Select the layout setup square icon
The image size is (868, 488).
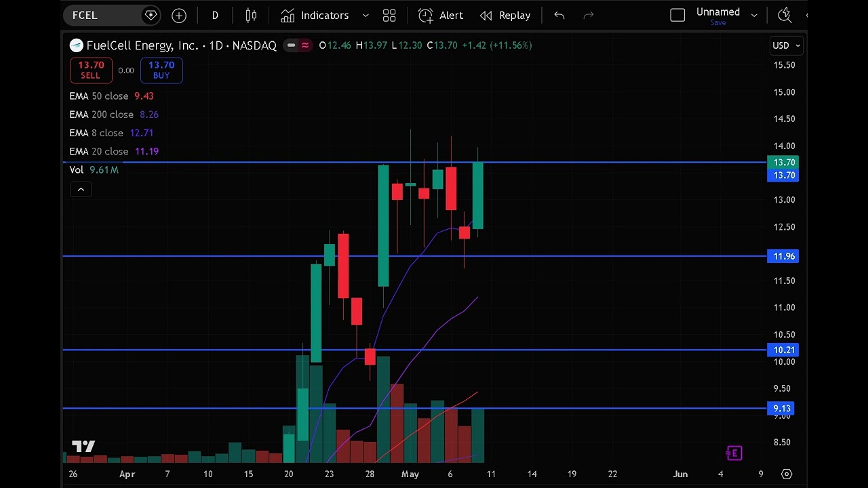pos(677,15)
